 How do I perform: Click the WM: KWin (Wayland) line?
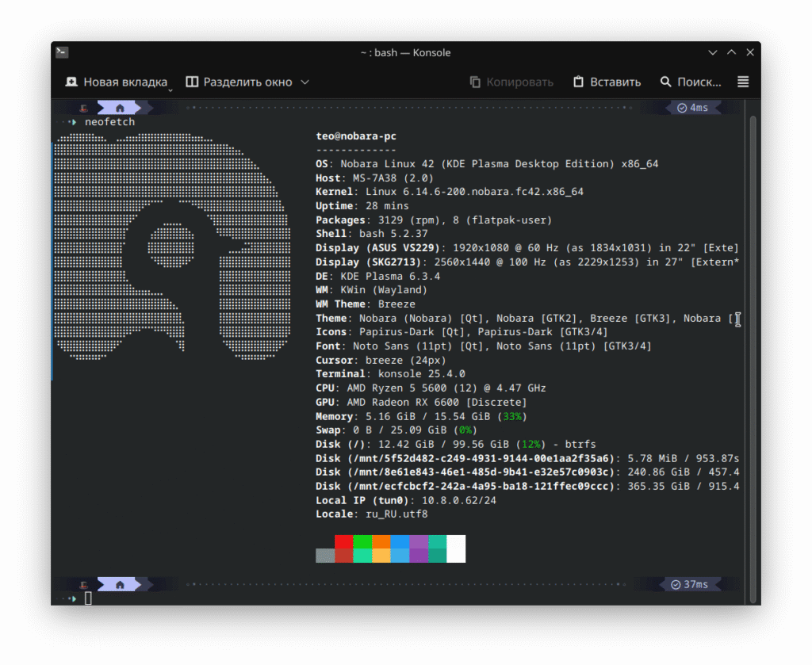[371, 290]
